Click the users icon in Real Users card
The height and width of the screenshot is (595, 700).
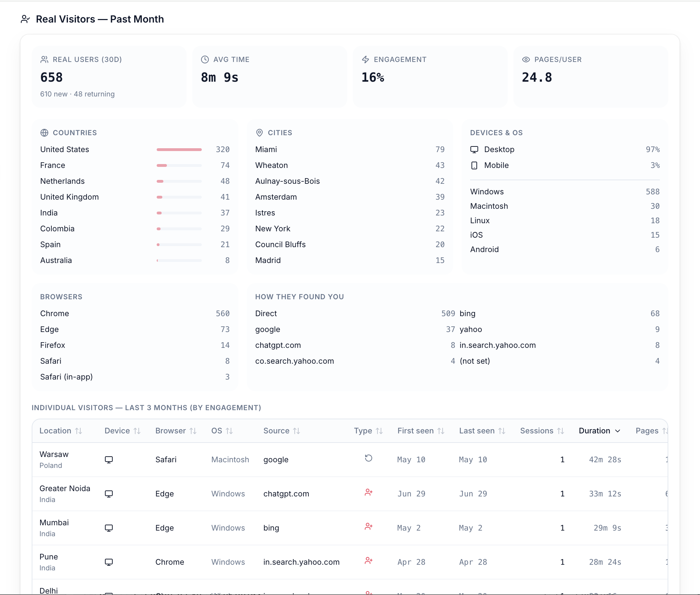click(x=44, y=60)
